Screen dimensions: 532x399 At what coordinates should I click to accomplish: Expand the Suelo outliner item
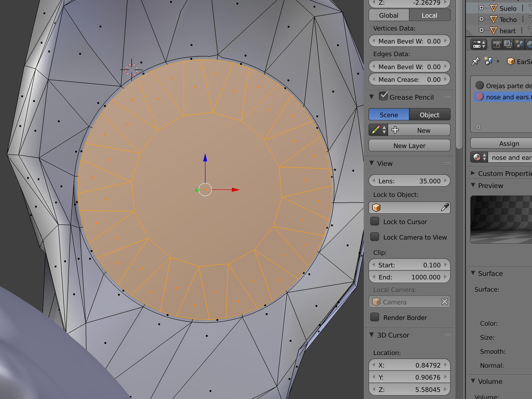click(482, 8)
